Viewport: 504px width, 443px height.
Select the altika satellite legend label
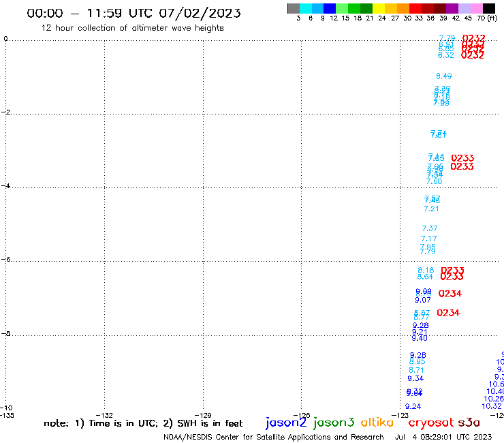[377, 423]
